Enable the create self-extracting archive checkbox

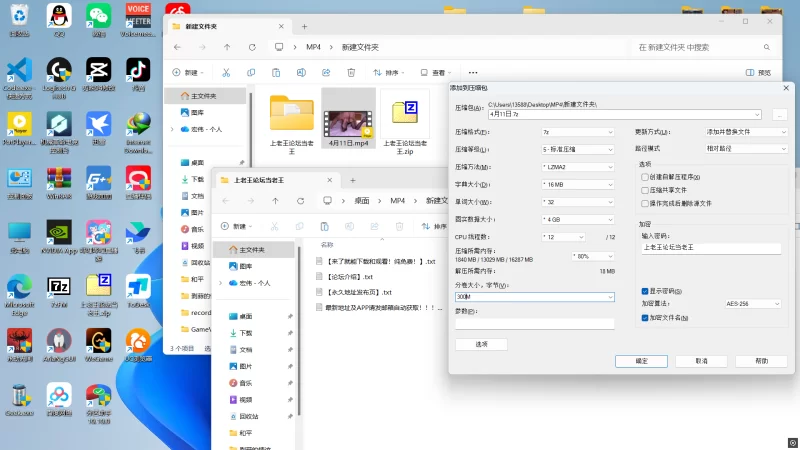(x=645, y=176)
